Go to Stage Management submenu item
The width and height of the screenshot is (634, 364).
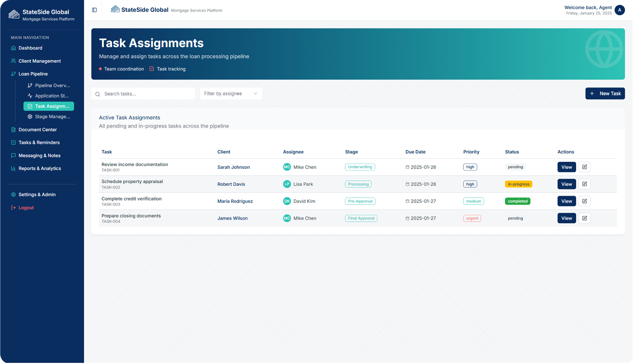52,116
